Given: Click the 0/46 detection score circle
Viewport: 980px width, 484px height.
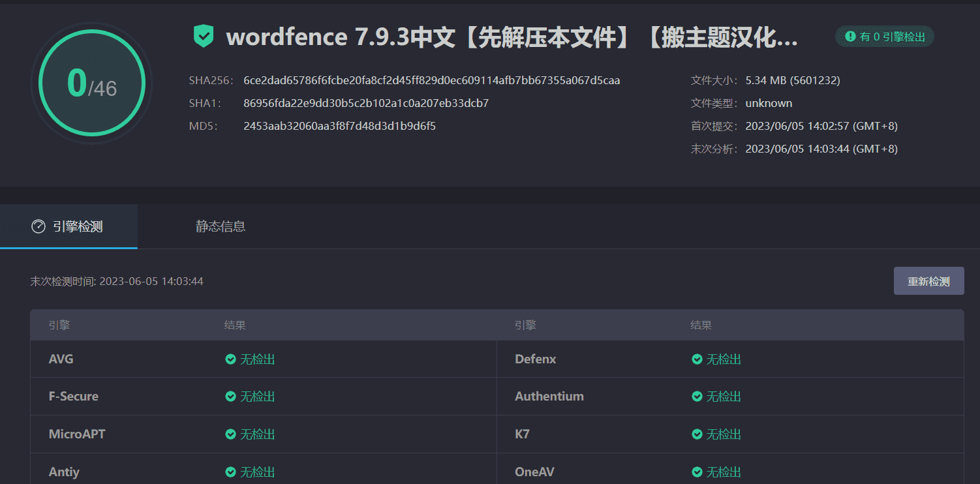Looking at the screenshot, I should click(91, 83).
